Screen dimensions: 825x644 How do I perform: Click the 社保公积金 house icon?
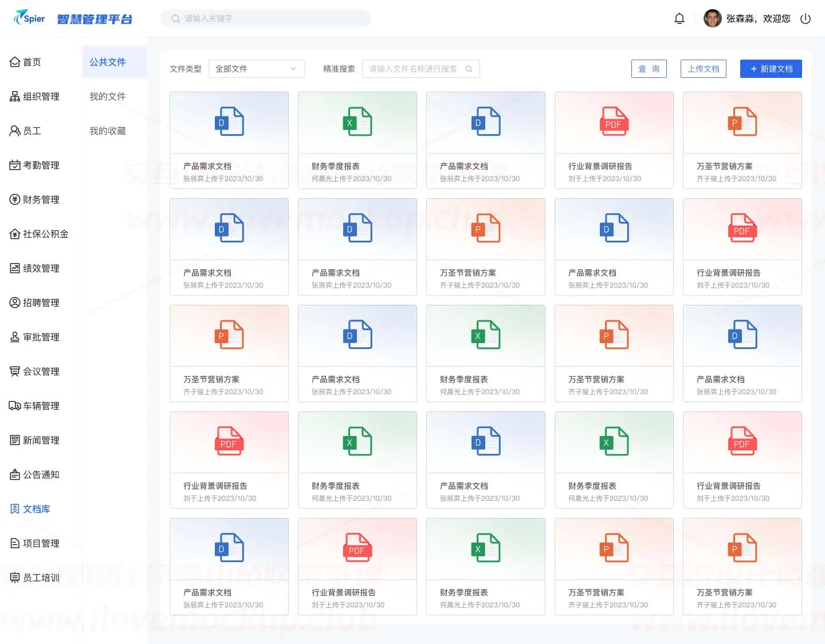click(15, 234)
